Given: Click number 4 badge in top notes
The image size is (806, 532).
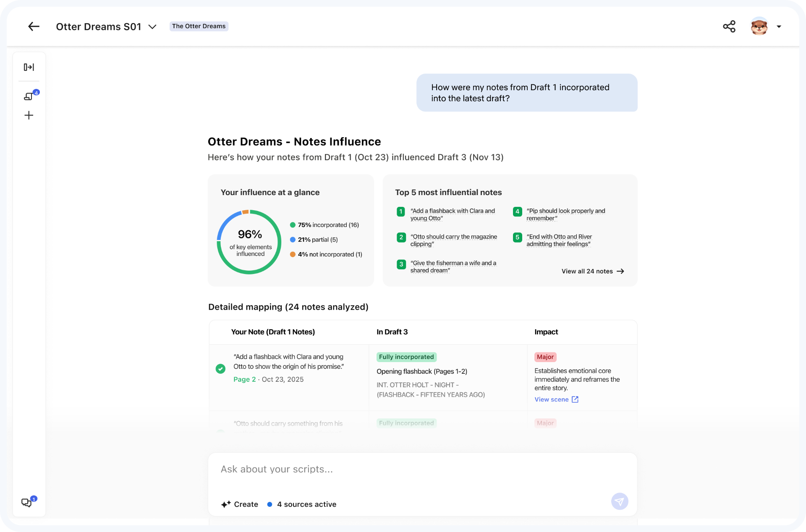Looking at the screenshot, I should click(x=517, y=211).
